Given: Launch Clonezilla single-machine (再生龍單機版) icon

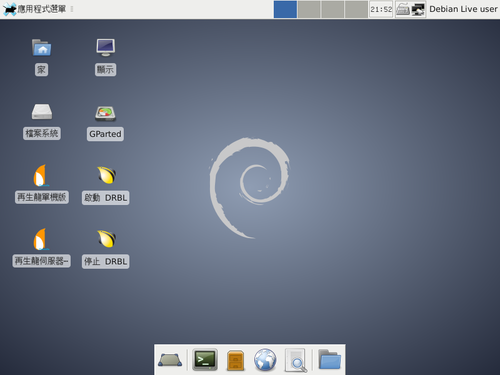Looking at the screenshot, I should [41, 175].
